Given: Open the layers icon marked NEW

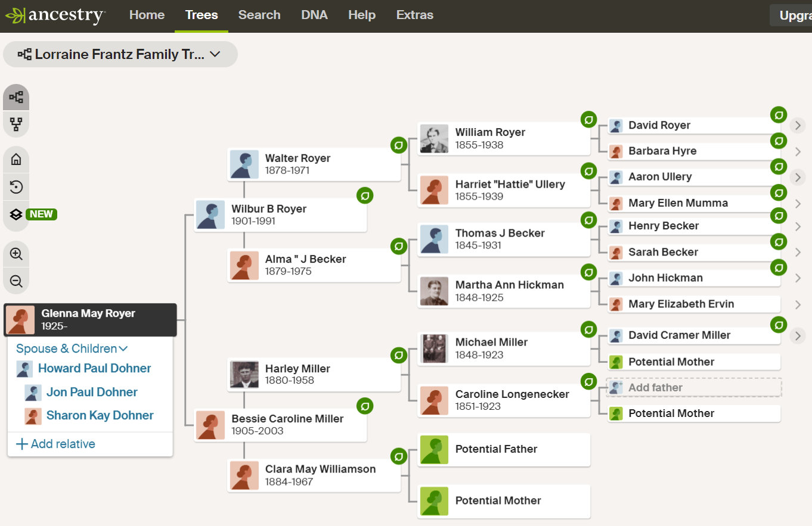Looking at the screenshot, I should (16, 214).
